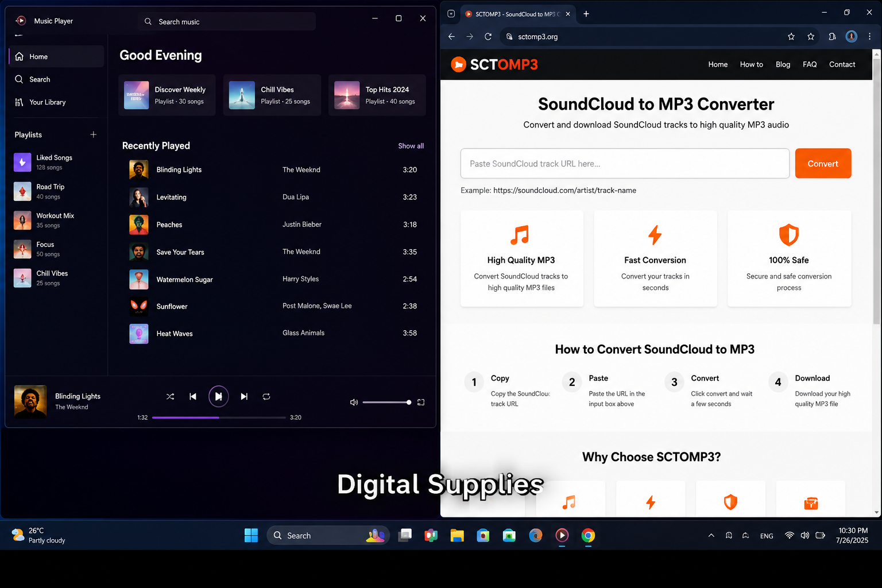Toggle shuffle in Music Player
Image resolution: width=882 pixels, height=588 pixels.
coord(170,397)
